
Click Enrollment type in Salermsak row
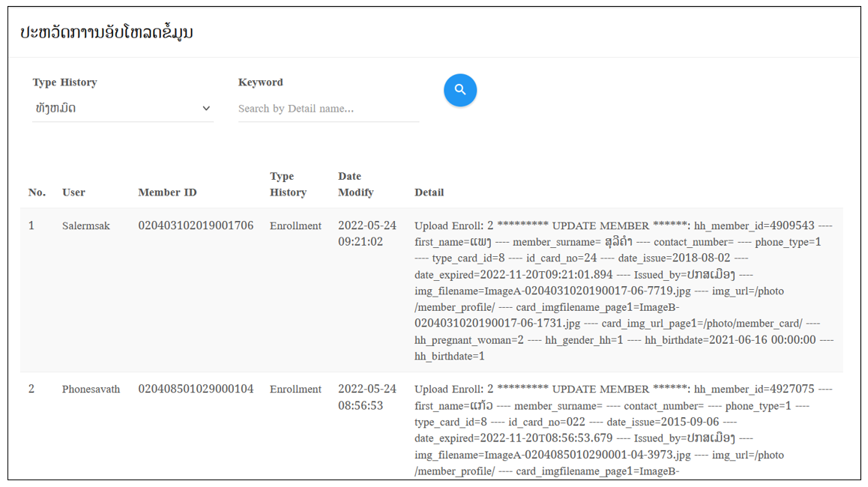(295, 226)
